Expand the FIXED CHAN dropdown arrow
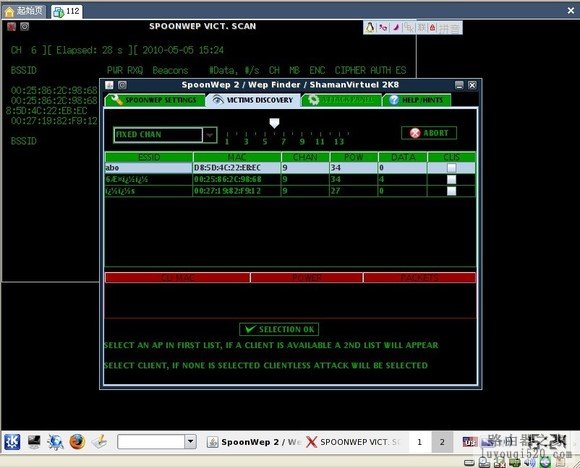This screenshot has height=468, width=580. click(210, 135)
